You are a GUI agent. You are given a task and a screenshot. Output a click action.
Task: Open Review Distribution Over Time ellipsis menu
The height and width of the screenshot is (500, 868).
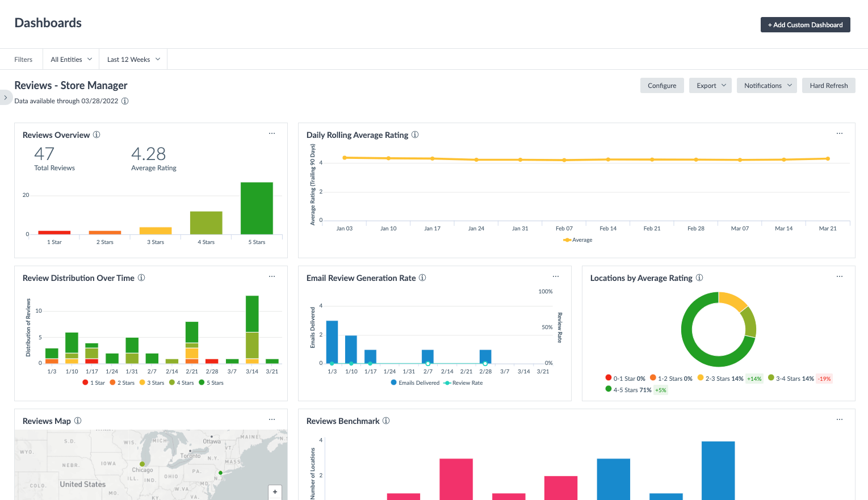coord(272,276)
